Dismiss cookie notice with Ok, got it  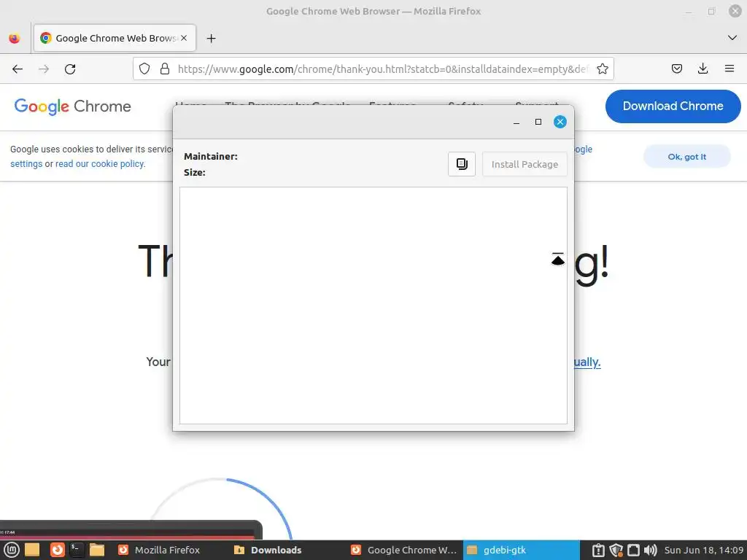tap(686, 157)
